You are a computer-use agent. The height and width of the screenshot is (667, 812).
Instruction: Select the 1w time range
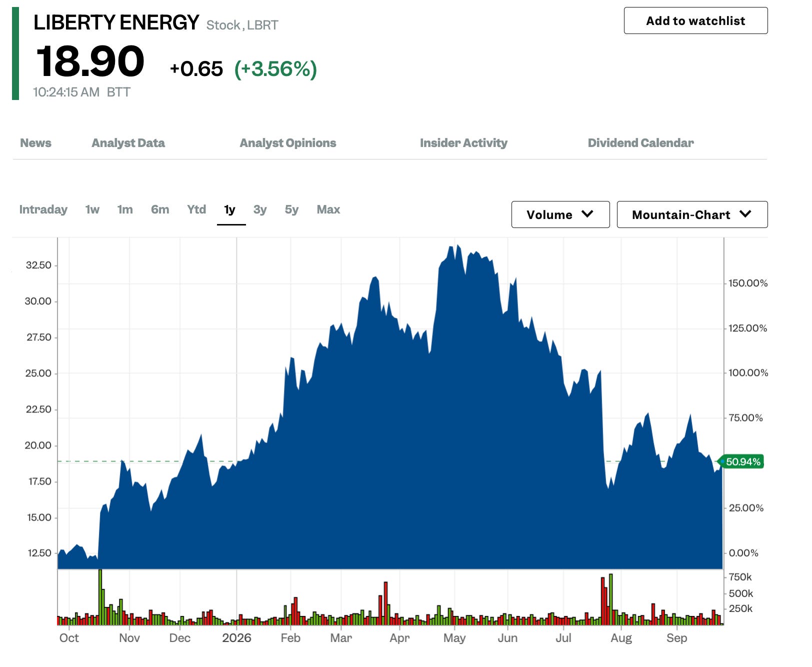pos(92,209)
